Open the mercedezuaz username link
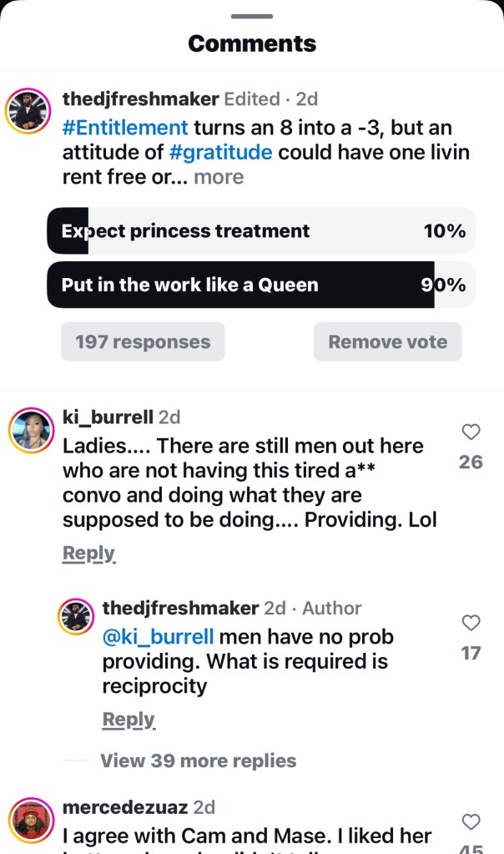 click(125, 807)
